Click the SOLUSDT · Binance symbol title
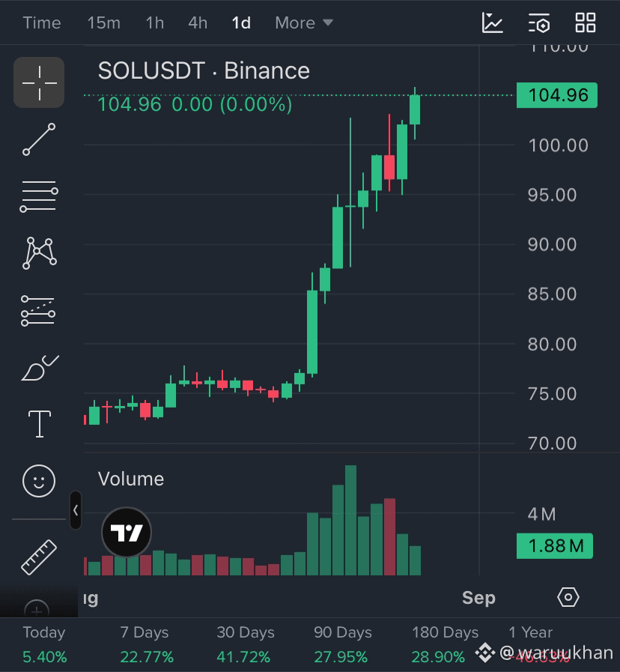The height and width of the screenshot is (672, 620). pyautogui.click(x=204, y=70)
